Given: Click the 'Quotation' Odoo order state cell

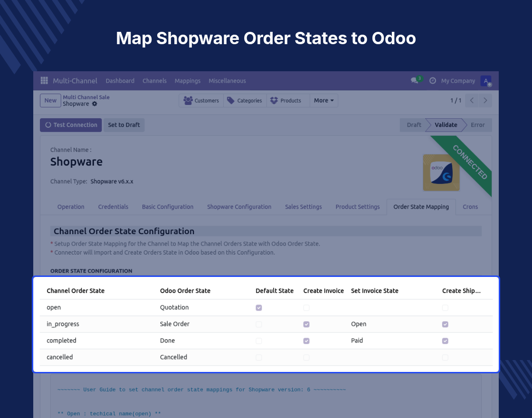Looking at the screenshot, I should point(174,307).
